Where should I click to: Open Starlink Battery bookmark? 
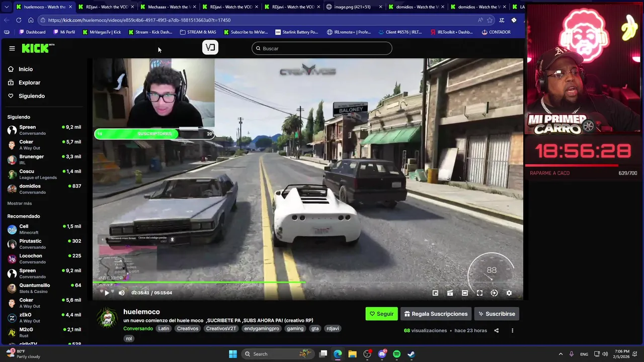[x=297, y=32]
